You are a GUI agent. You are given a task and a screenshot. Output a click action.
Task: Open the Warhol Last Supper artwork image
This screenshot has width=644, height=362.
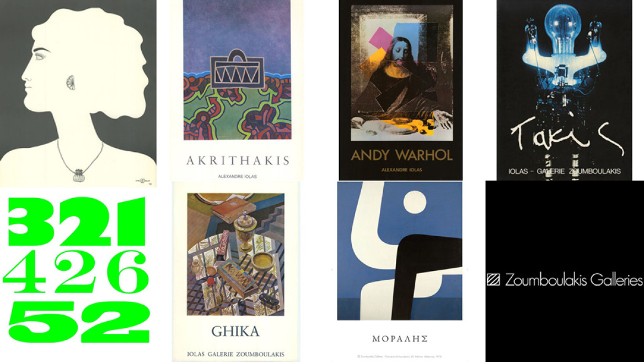(402, 73)
